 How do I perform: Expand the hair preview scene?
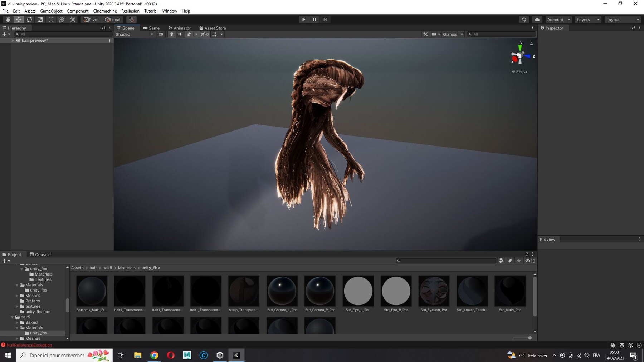tap(13, 40)
